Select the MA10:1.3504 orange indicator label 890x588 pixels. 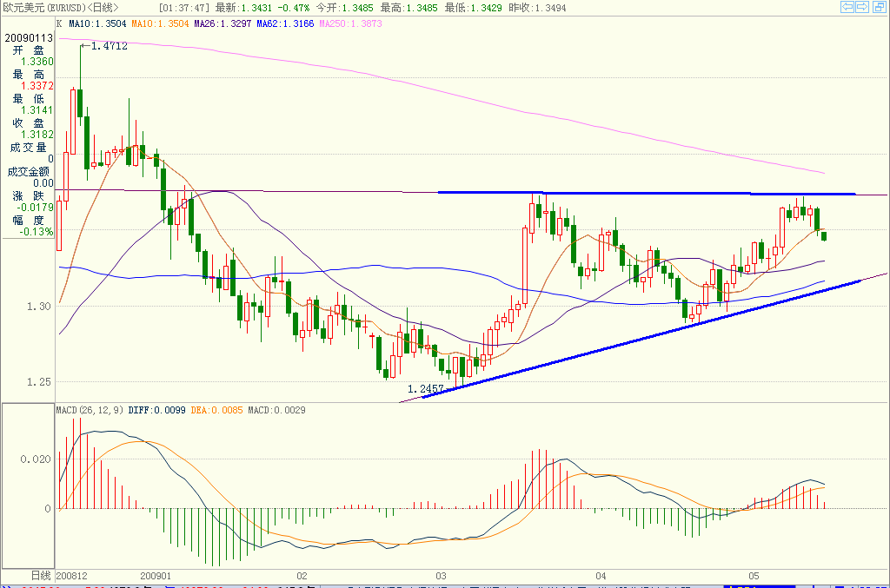[160, 23]
